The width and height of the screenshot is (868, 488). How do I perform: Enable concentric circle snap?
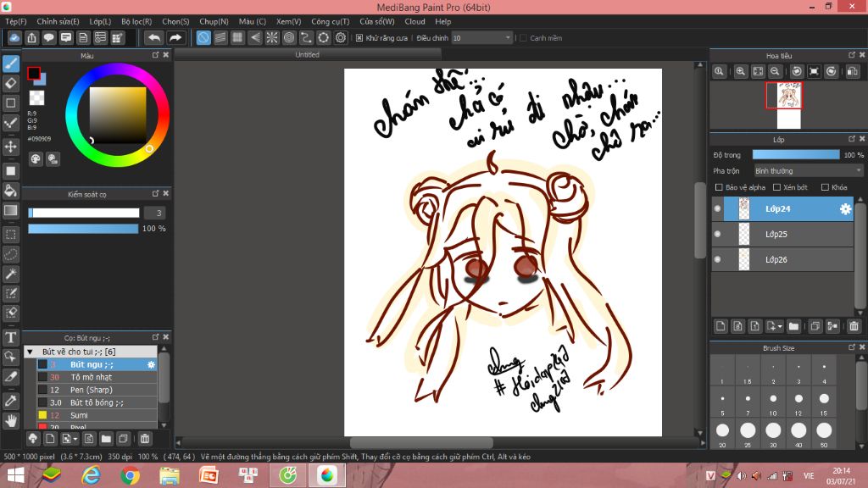[289, 37]
